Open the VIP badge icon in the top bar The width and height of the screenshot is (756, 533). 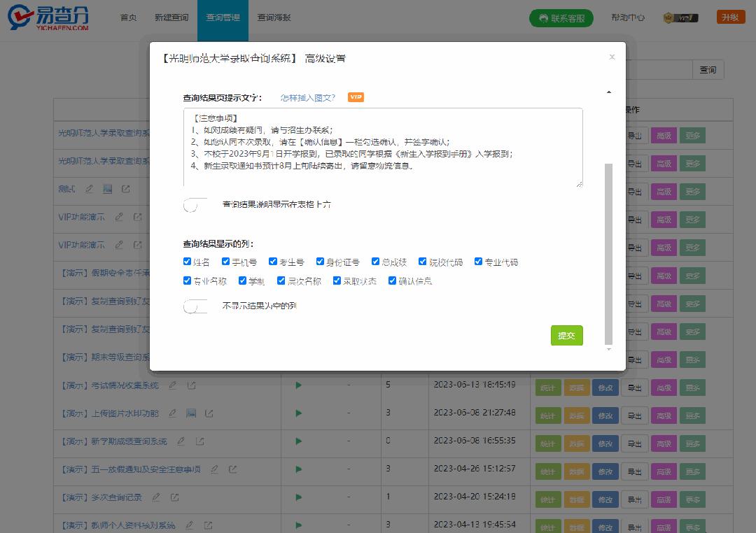[670, 17]
